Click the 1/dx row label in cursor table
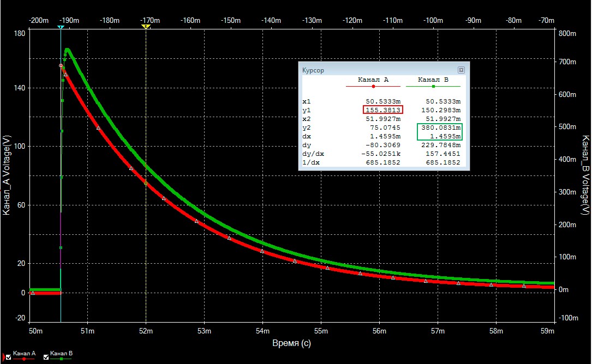 point(309,162)
